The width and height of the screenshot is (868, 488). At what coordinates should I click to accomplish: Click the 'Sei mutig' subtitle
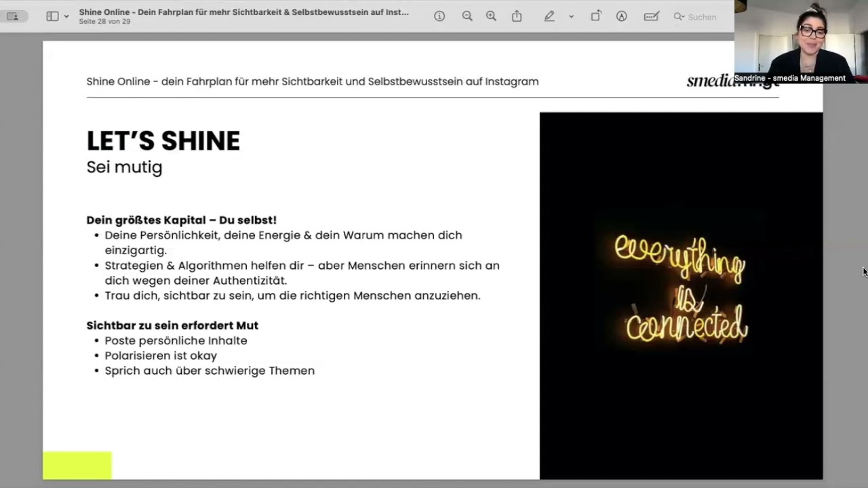click(124, 167)
